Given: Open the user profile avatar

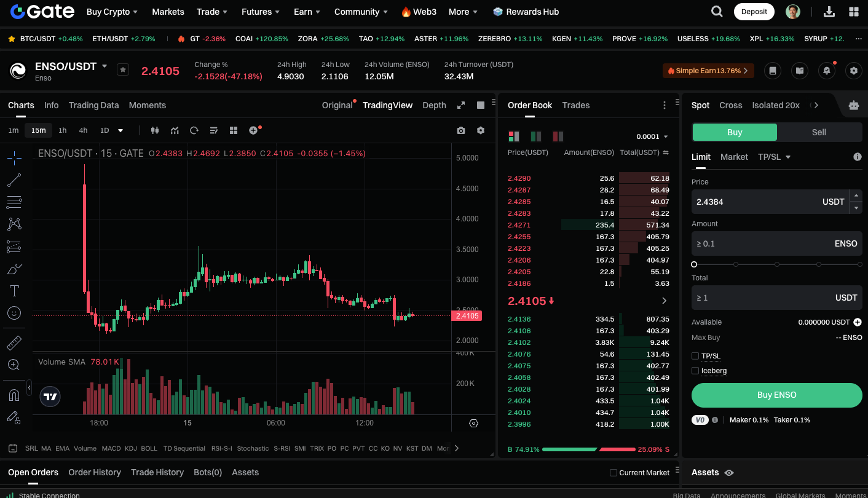Looking at the screenshot, I should pyautogui.click(x=793, y=12).
